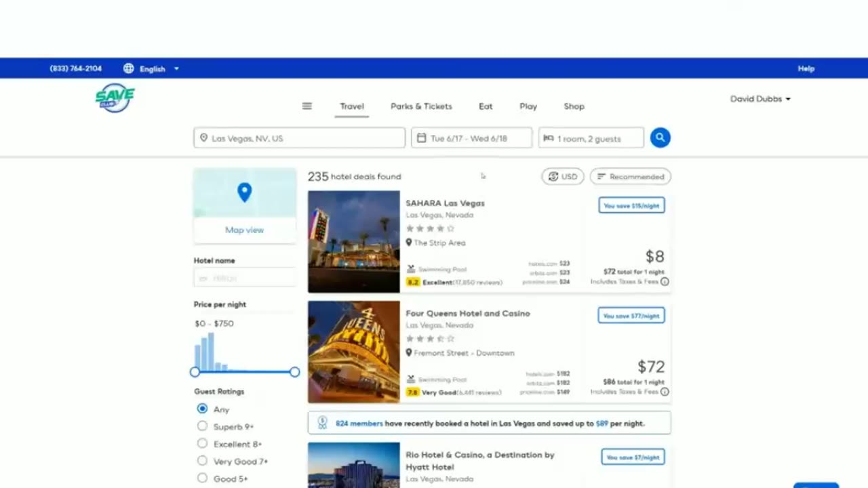Viewport: 868px width, 488px height.
Task: Open the English language dropdown
Action: [x=151, y=68]
